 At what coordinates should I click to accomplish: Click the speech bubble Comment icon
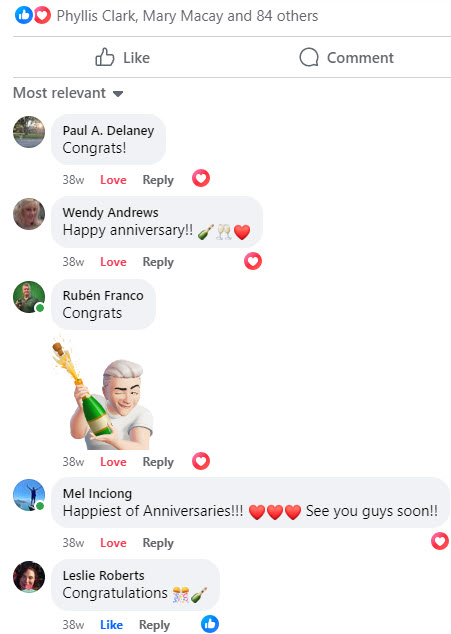click(x=309, y=57)
